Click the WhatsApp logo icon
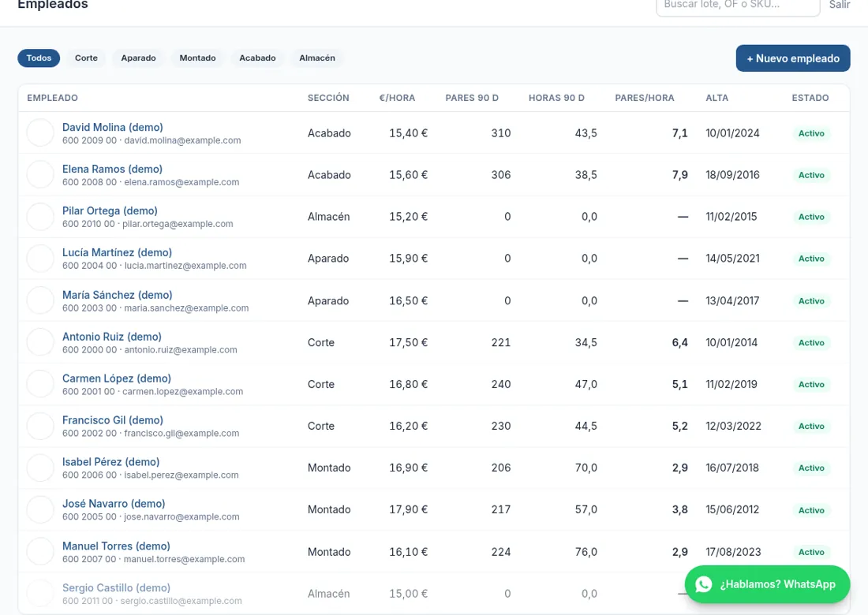The image size is (868, 615). [x=704, y=584]
